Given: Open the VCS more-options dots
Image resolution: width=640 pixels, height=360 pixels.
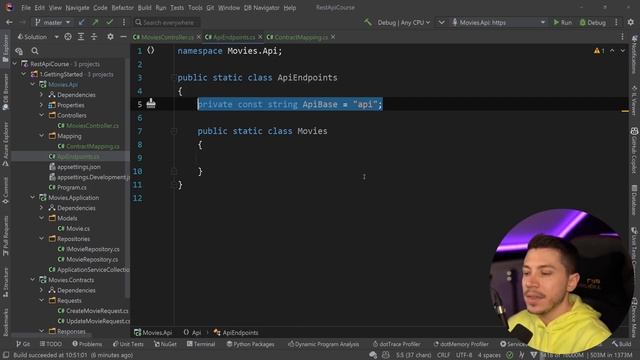Looking at the screenshot, I should [124, 22].
